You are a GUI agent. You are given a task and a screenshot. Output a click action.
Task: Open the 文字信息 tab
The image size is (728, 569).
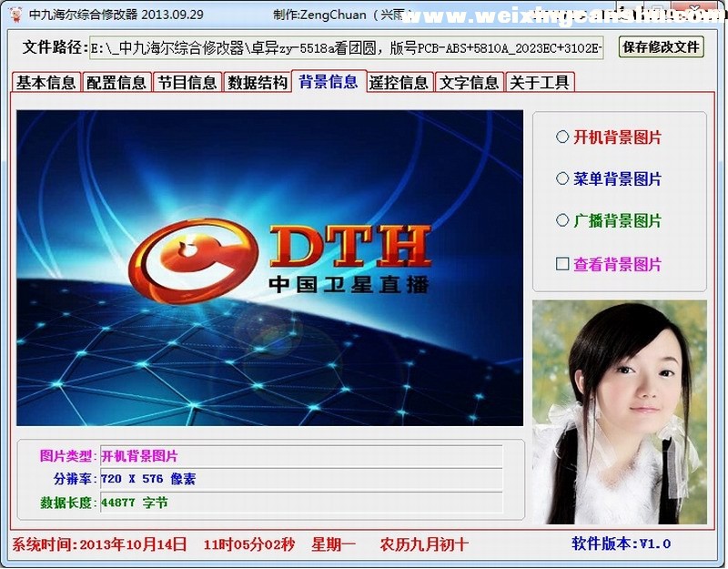[470, 83]
